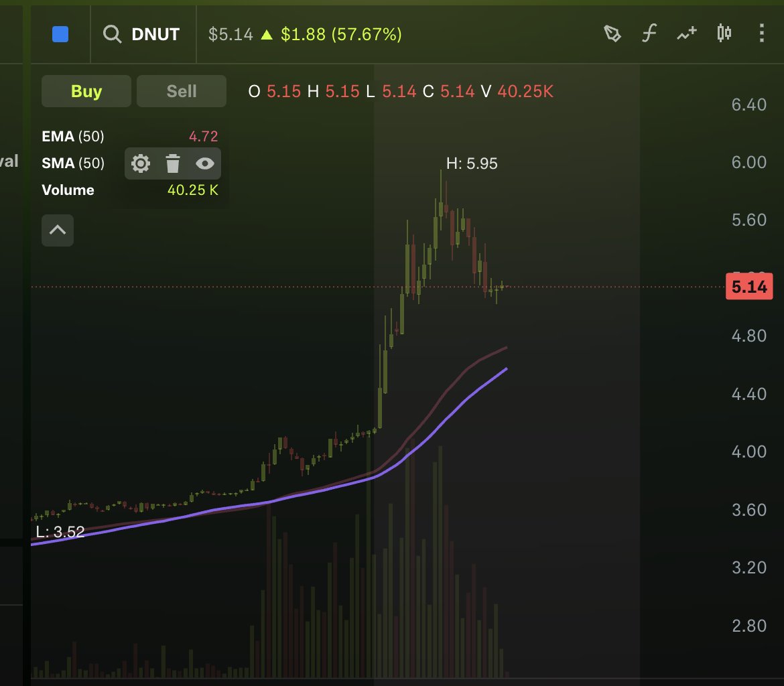Viewport: 784px width, 686px height.
Task: Click the blue square color marker
Action: tap(60, 34)
